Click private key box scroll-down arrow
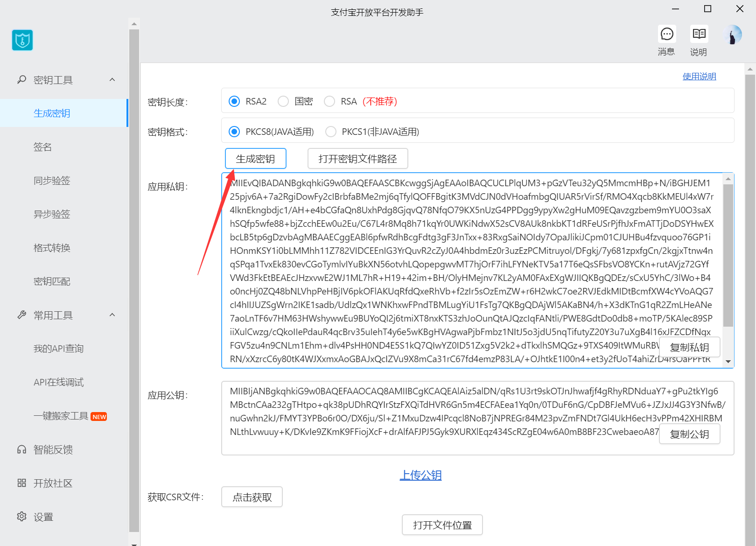 728,362
